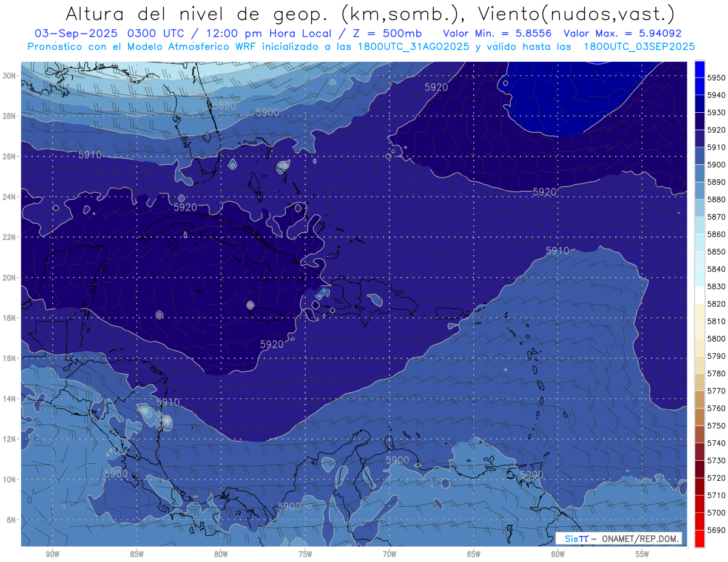
Task: Click the 24N latitude axis label
Action: point(9,197)
